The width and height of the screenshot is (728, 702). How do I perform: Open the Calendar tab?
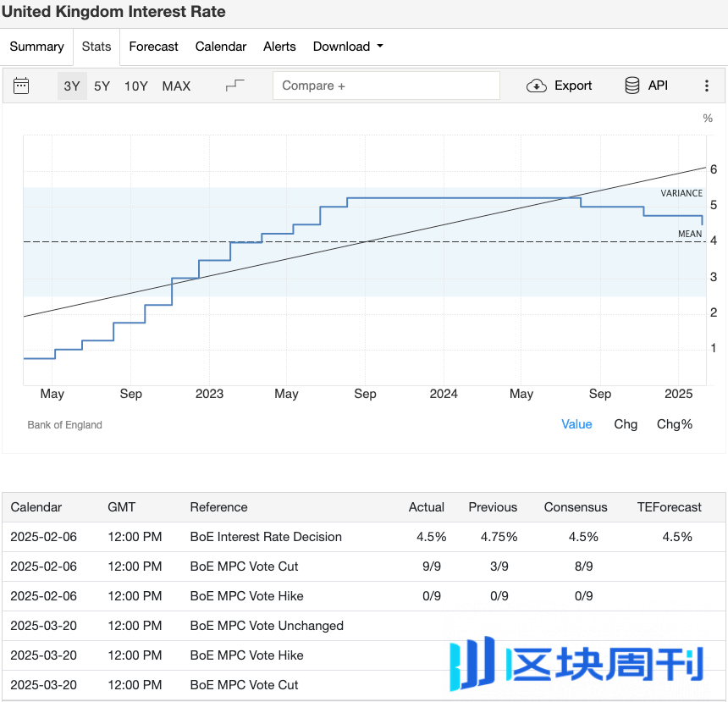pos(221,47)
